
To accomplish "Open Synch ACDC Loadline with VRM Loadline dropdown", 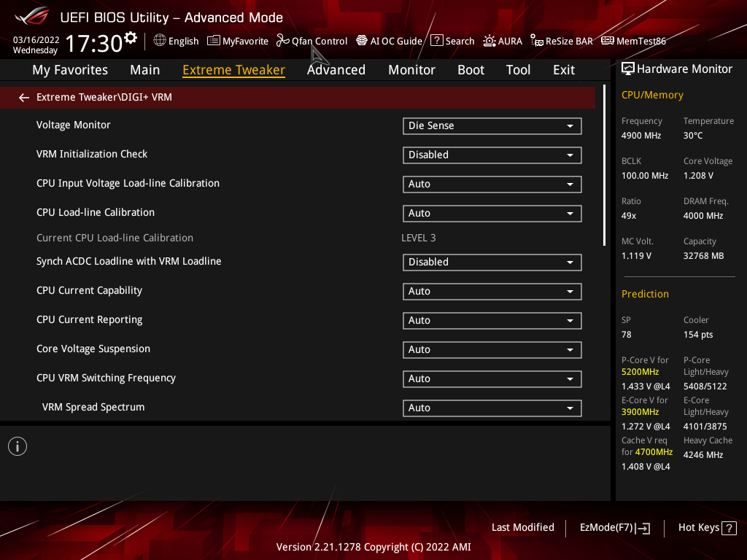I will coord(492,262).
